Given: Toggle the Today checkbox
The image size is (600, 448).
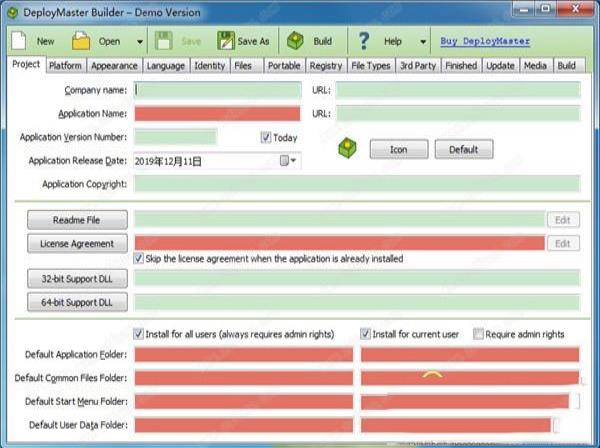Looking at the screenshot, I should pos(266,137).
